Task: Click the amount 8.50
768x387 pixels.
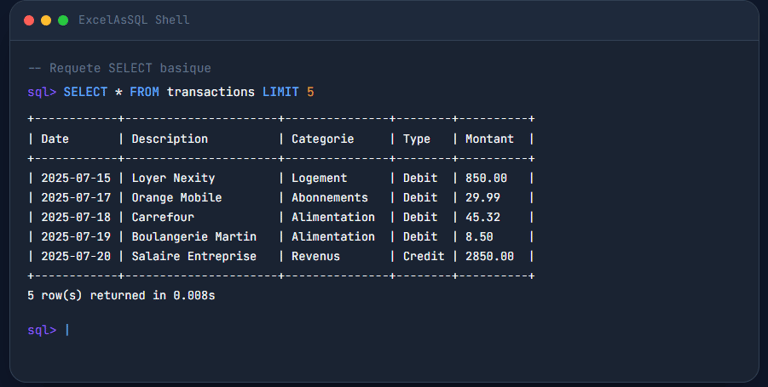Action: pyautogui.click(x=480, y=237)
